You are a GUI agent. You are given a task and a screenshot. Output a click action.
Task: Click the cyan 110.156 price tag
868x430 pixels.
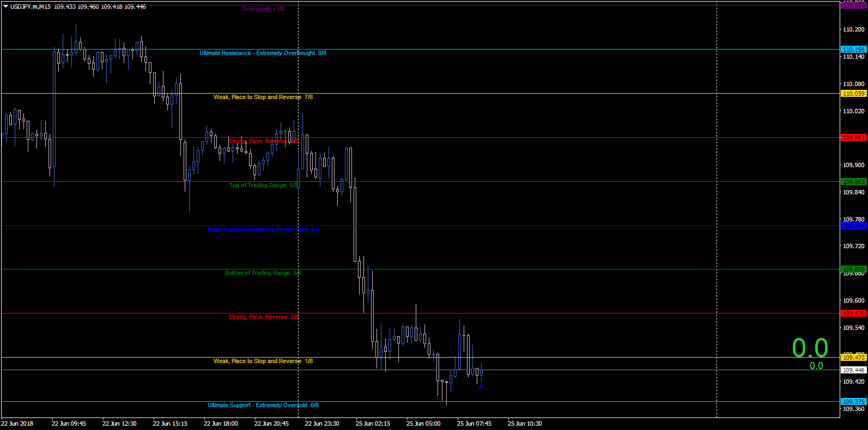(854, 50)
